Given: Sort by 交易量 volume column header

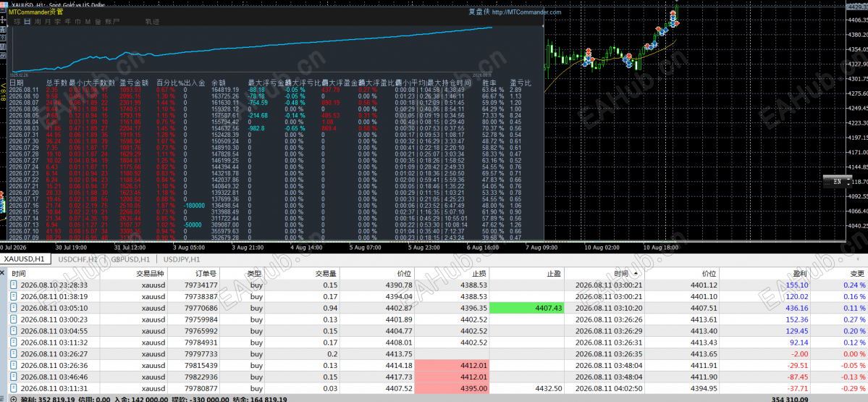Looking at the screenshot, I should [326, 274].
